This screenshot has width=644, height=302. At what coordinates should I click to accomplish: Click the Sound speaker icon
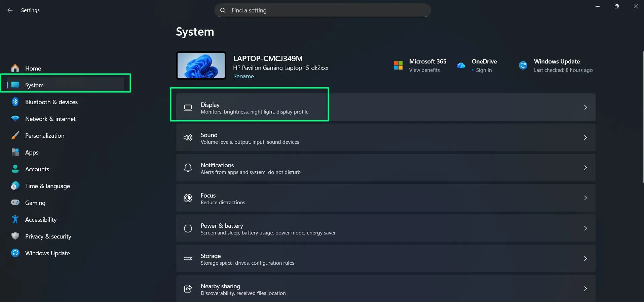point(188,138)
